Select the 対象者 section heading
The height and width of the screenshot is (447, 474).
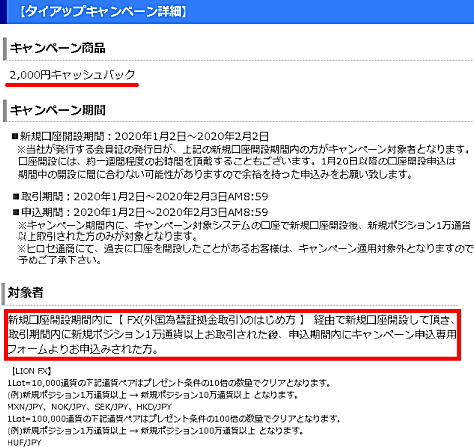point(25,293)
